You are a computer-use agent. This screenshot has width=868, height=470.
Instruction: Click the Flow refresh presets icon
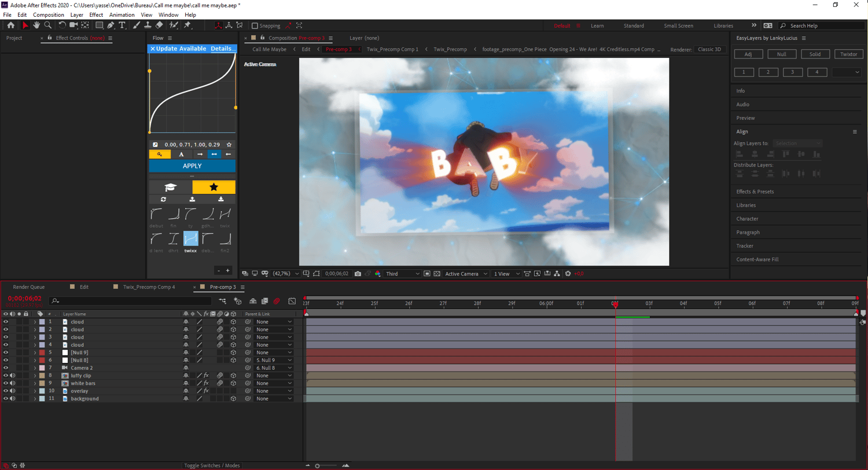[164, 199]
